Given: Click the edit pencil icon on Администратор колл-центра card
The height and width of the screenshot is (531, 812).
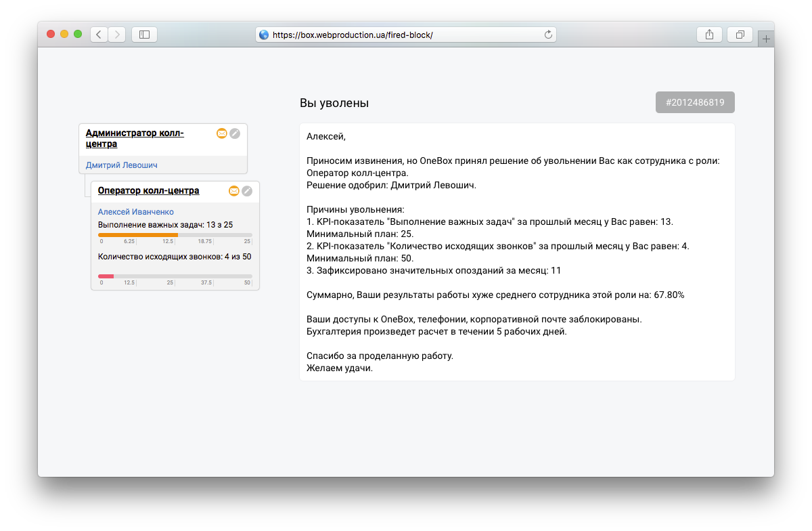Looking at the screenshot, I should 235,133.
